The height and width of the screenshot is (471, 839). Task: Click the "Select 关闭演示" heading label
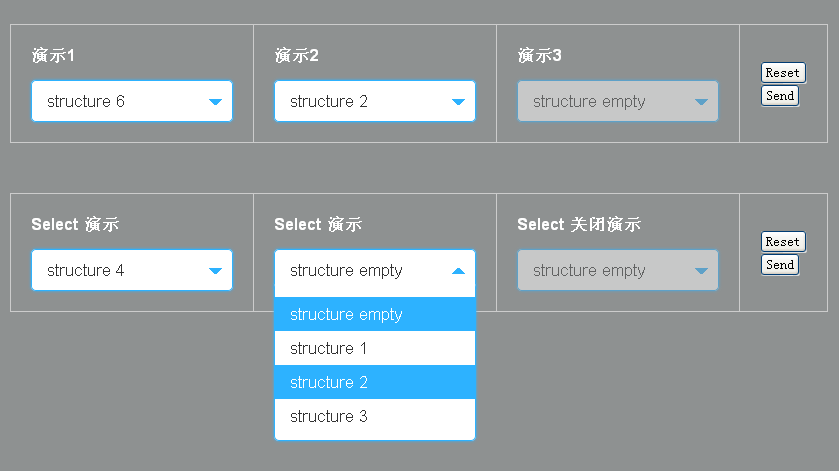coord(578,225)
